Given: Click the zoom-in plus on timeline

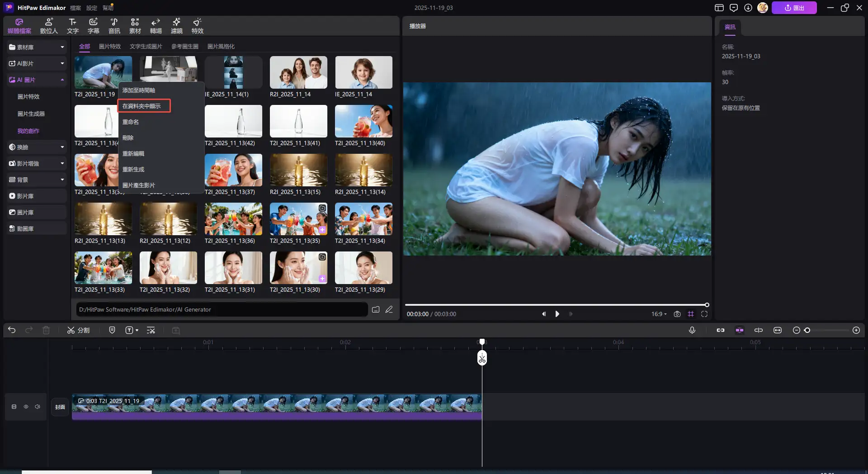Looking at the screenshot, I should click(x=856, y=330).
